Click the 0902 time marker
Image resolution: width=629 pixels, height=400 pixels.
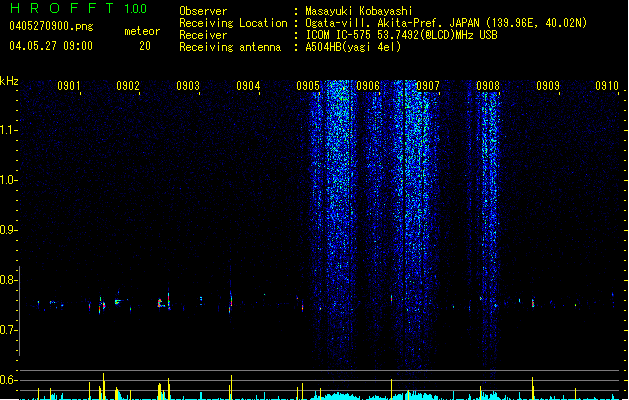pyautogui.click(x=128, y=85)
